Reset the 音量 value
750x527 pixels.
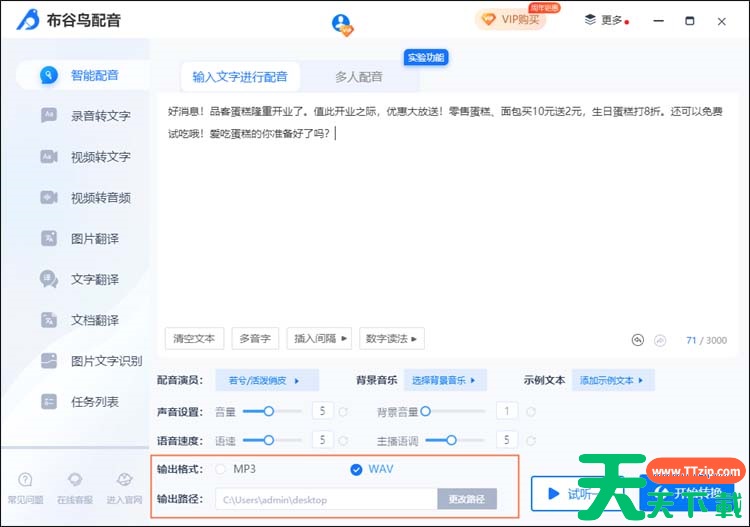coord(343,412)
